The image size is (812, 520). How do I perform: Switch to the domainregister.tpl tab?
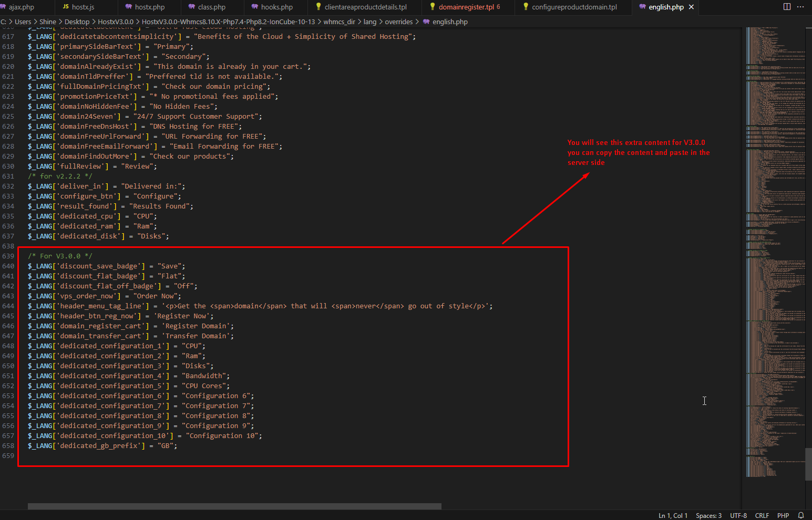(x=466, y=7)
